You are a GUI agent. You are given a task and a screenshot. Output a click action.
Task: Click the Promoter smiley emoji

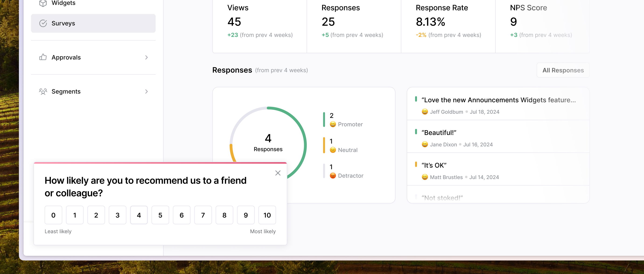(x=333, y=124)
